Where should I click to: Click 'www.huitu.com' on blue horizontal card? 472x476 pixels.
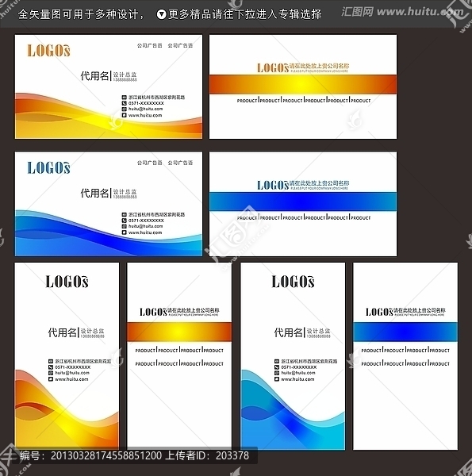tap(145, 232)
